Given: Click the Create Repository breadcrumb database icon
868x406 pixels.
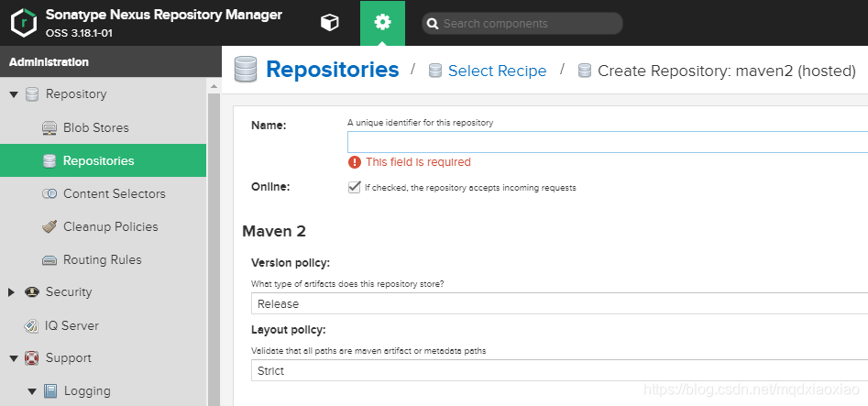Looking at the screenshot, I should [585, 71].
